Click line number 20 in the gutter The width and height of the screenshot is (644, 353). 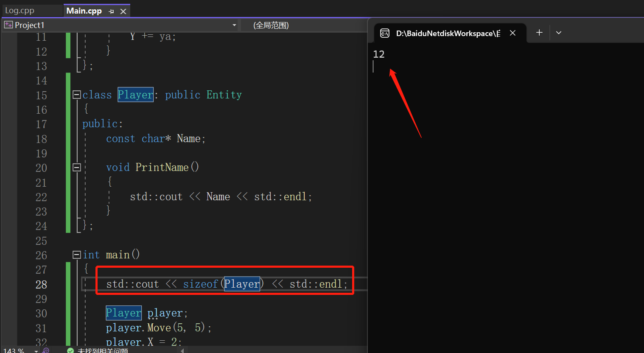point(41,168)
